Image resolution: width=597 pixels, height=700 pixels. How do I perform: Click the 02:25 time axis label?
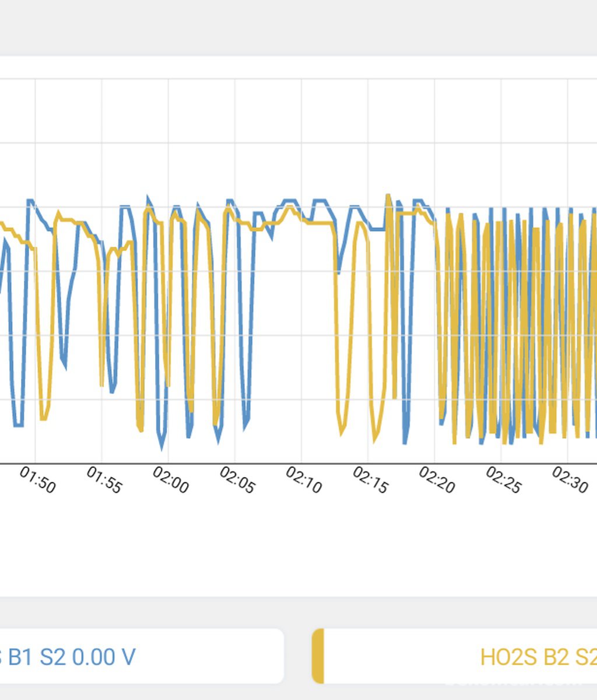coord(503,480)
